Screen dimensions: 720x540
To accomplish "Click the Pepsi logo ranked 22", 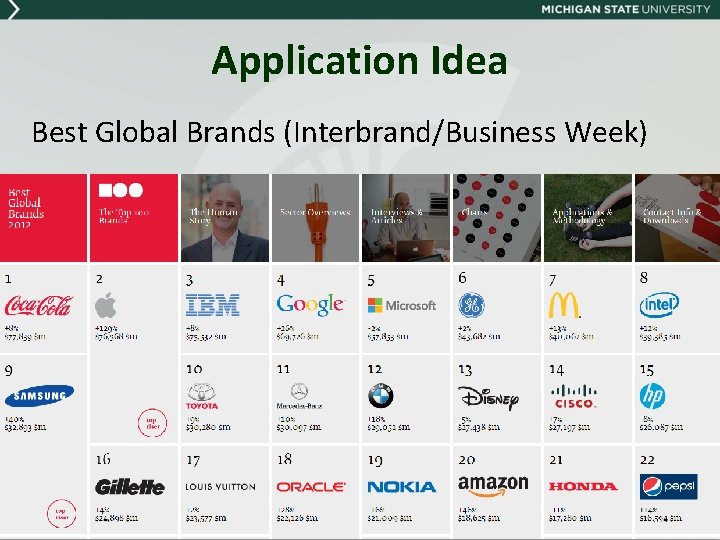I will [x=669, y=487].
